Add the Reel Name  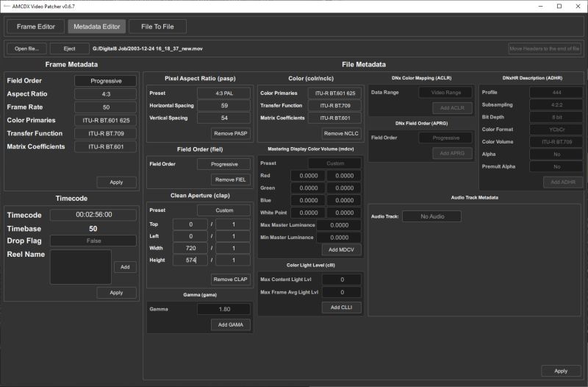point(125,267)
